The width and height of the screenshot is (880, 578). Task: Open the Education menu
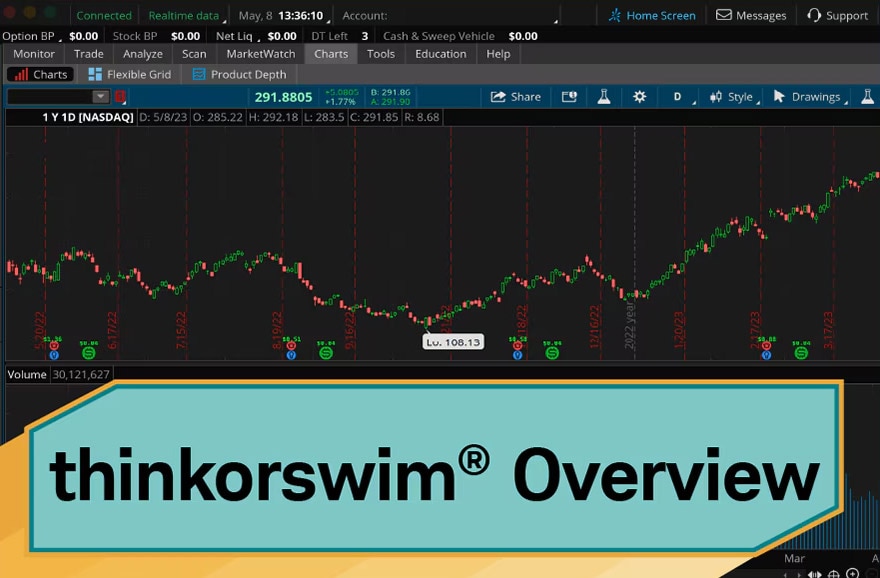click(x=440, y=54)
